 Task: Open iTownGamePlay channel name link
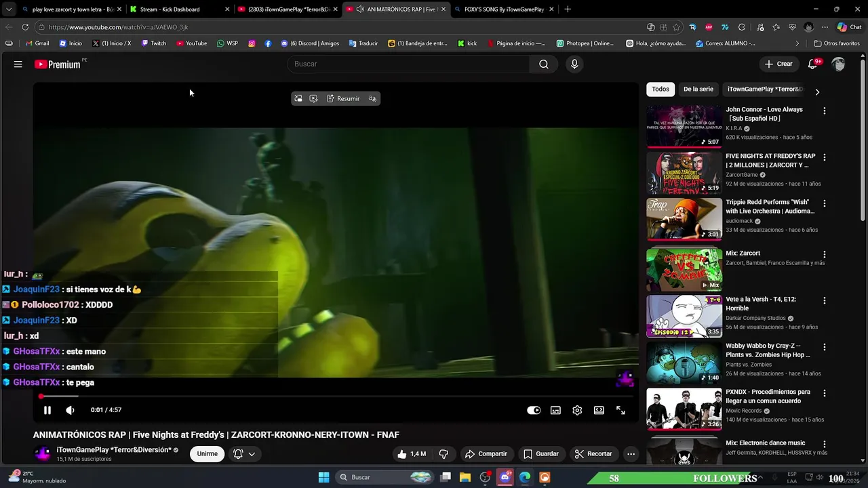114,450
